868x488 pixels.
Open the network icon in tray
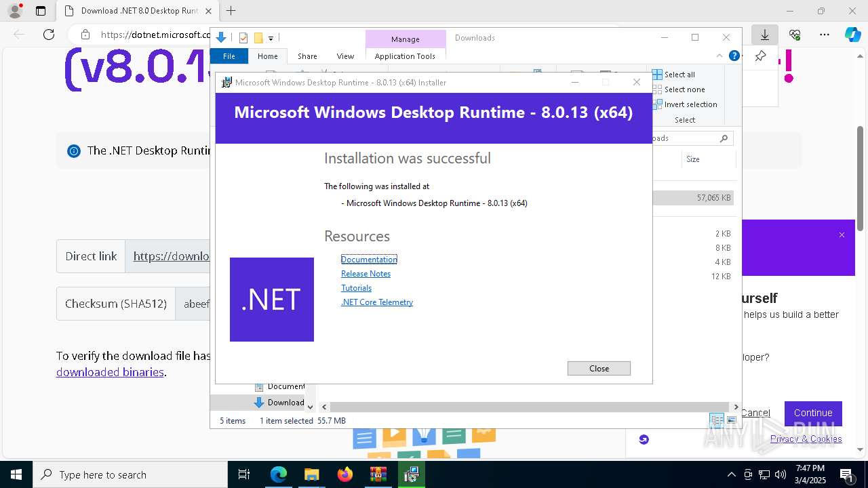click(764, 474)
